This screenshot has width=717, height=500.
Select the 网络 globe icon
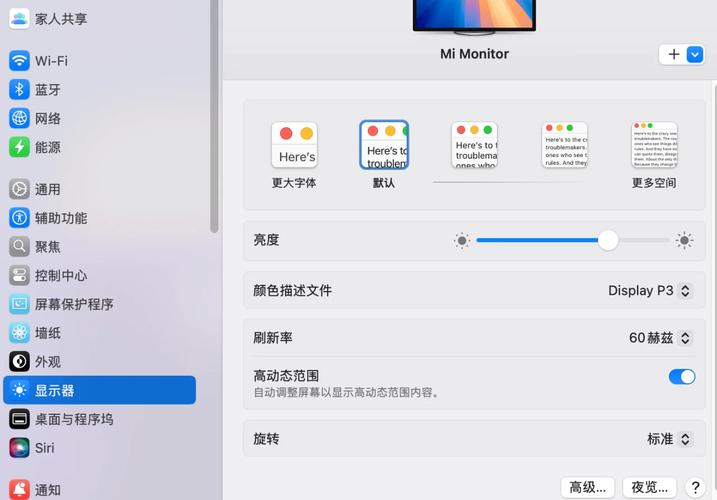point(19,118)
